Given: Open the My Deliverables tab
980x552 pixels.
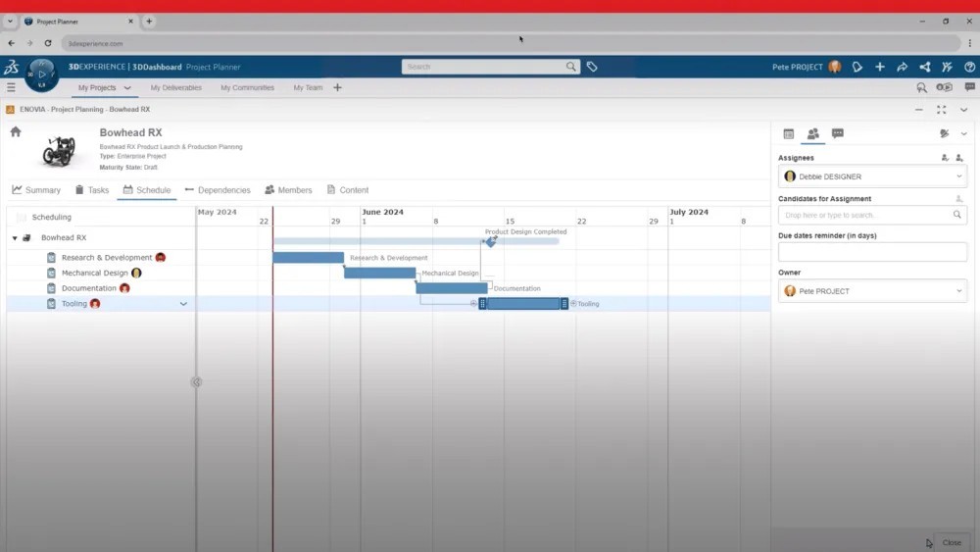Looking at the screenshot, I should point(175,87).
